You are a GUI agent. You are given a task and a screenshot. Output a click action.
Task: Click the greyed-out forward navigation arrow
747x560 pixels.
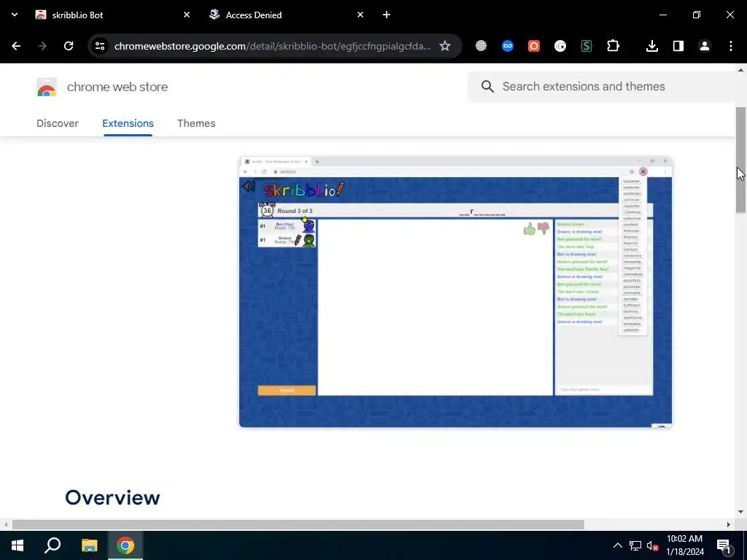tap(42, 46)
